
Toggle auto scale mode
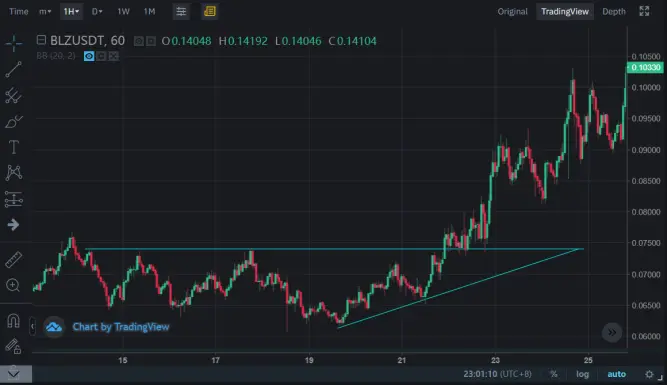coord(616,374)
